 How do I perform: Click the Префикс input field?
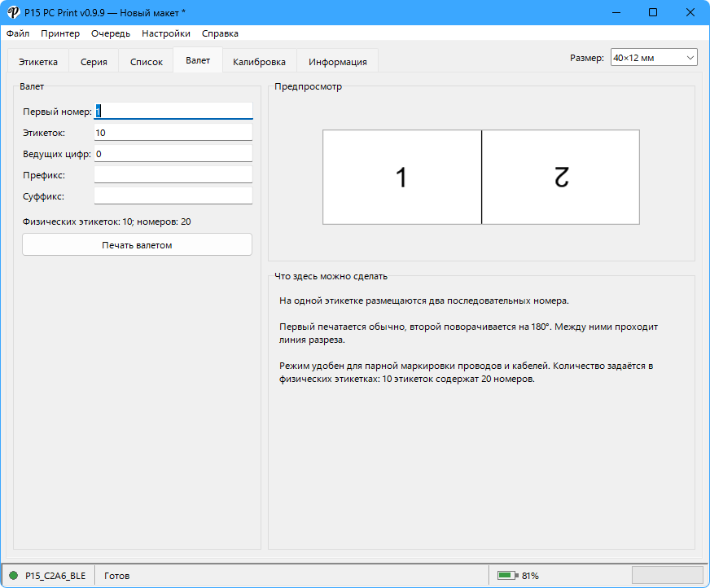pos(173,175)
